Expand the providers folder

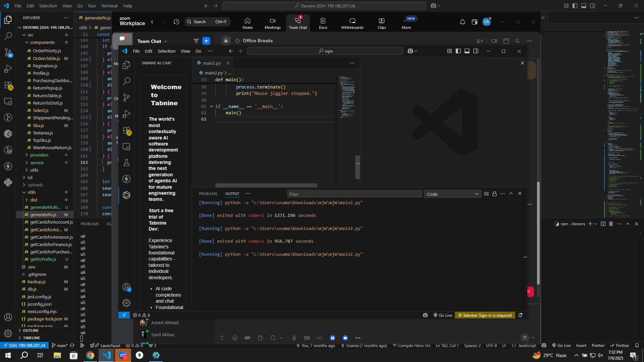[27, 155]
